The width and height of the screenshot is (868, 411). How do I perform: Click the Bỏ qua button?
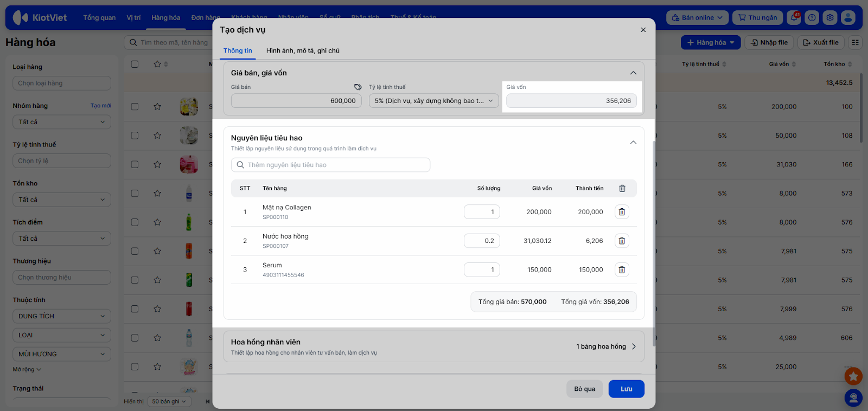coord(584,389)
